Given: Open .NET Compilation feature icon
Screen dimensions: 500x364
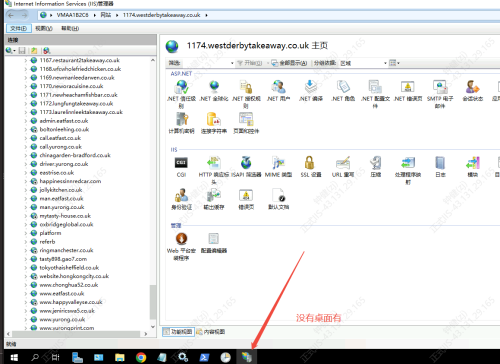Looking at the screenshot, I should [x=311, y=87].
